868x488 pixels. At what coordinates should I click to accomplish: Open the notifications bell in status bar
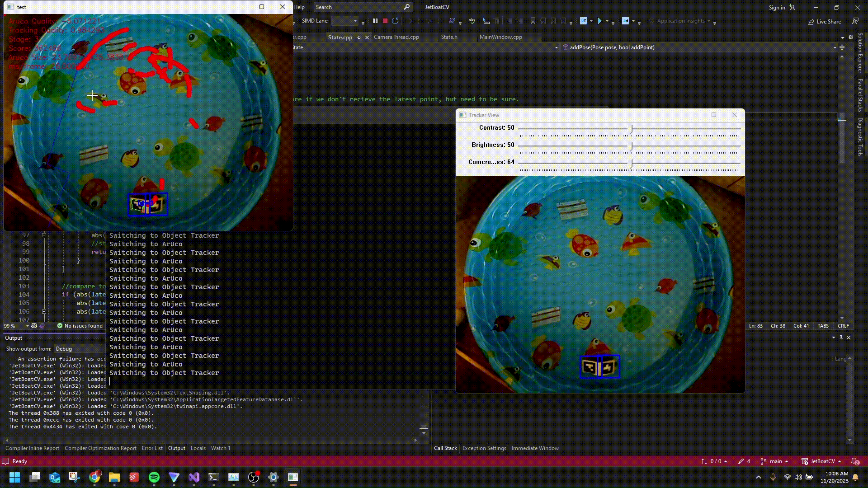click(x=855, y=461)
